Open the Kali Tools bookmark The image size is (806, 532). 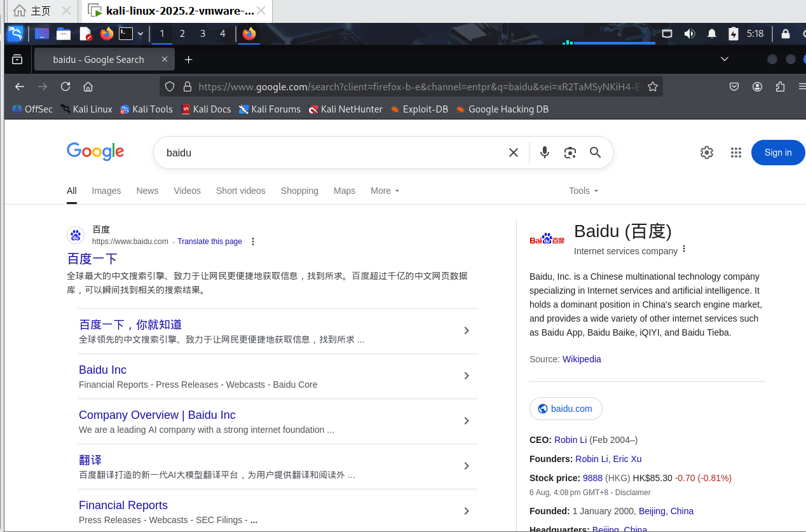click(146, 109)
